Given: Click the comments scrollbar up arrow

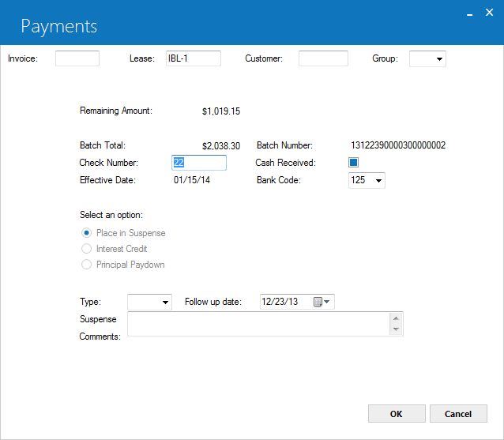Looking at the screenshot, I should coord(396,318).
